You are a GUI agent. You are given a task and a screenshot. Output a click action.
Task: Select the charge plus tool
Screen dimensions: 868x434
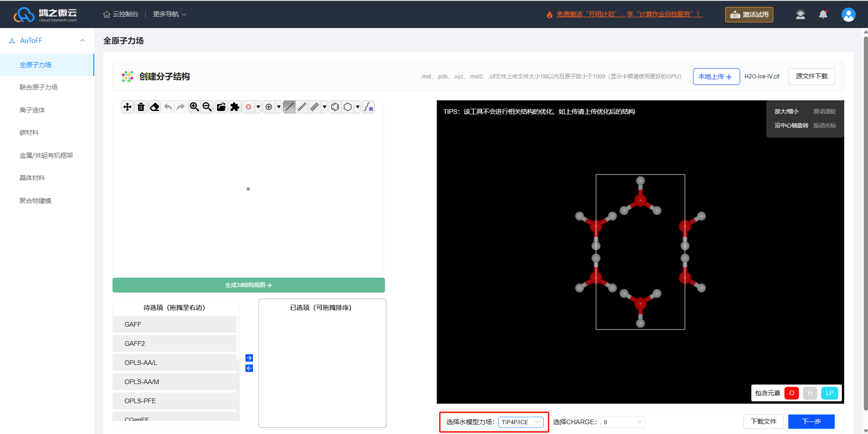coord(269,107)
